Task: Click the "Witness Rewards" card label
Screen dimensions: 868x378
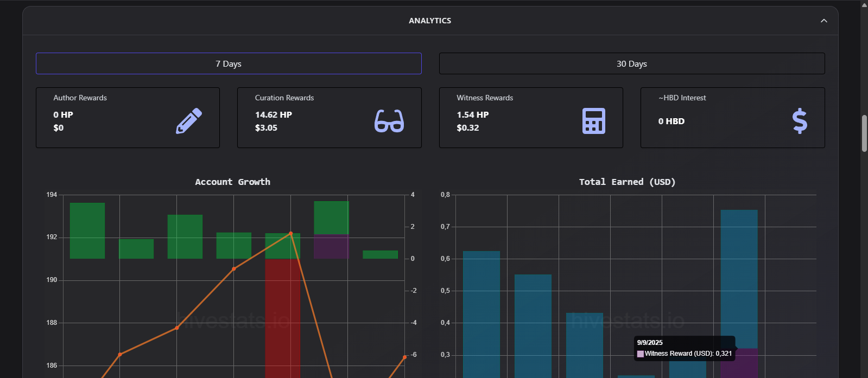Action: pyautogui.click(x=485, y=98)
